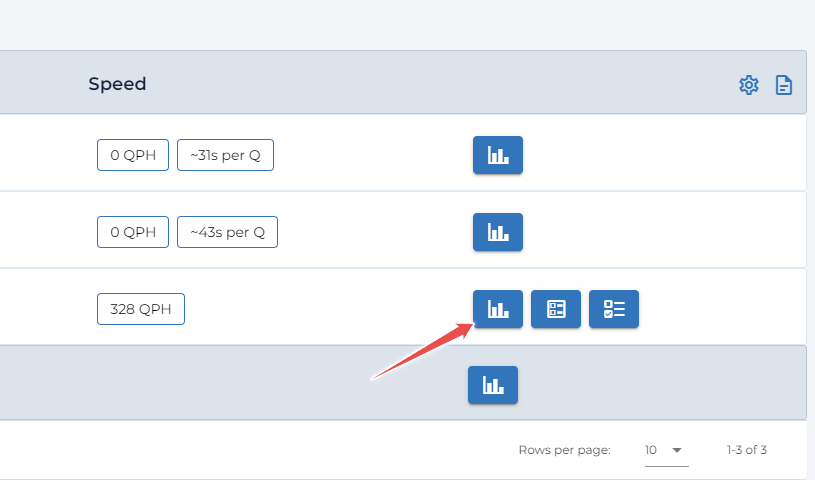Click checklist button in 328 QPH row
This screenshot has width=815, height=480.
click(x=613, y=309)
